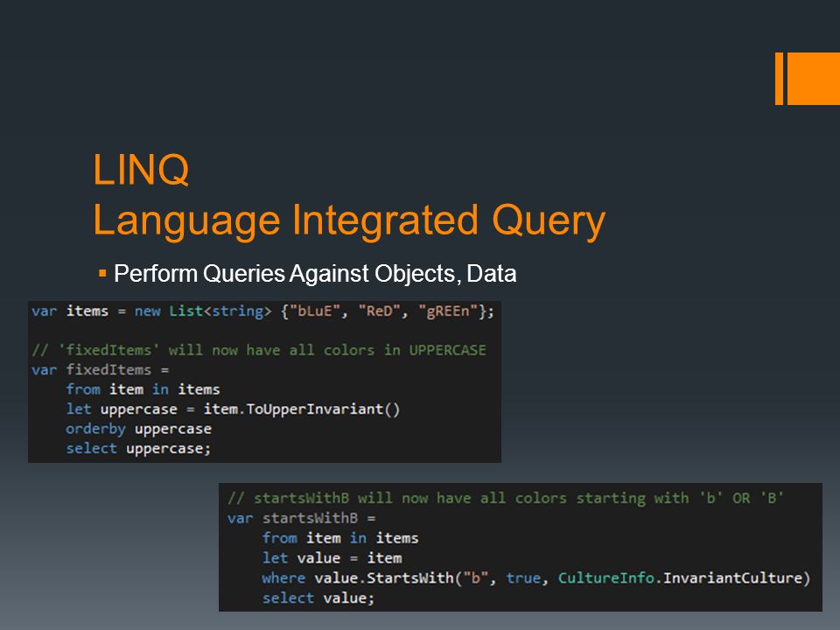Click the 'orderby uppercase' code line
This screenshot has width=840, height=630.
(x=139, y=429)
